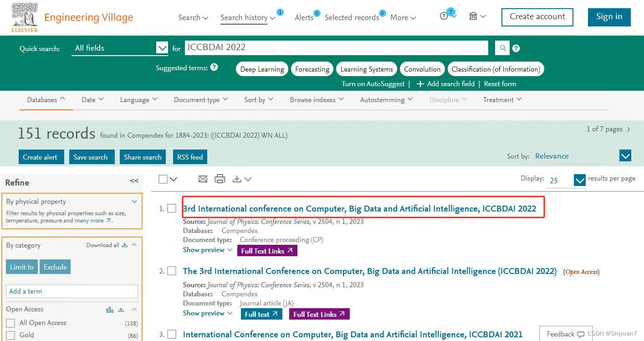
Task: Open Document type filter tab
Action: 201,100
